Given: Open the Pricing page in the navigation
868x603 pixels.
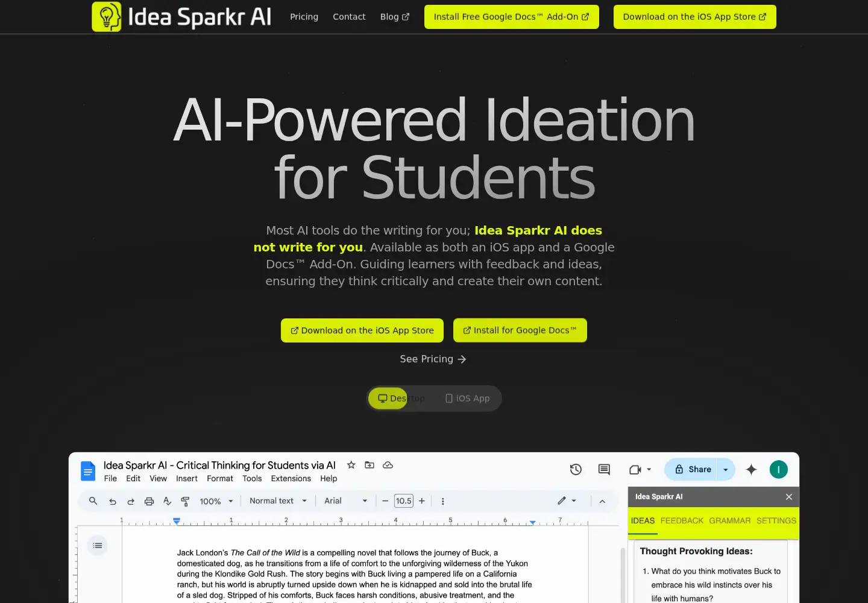Looking at the screenshot, I should tap(304, 17).
